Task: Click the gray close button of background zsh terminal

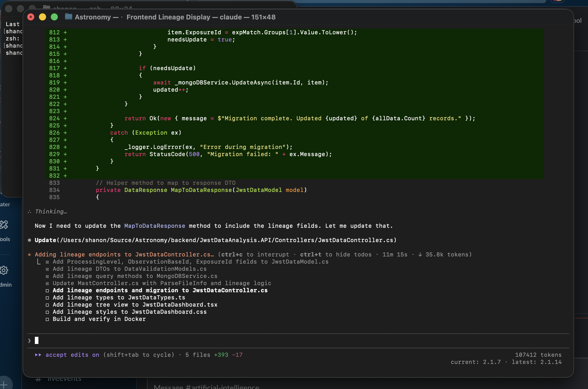Action: point(9,8)
